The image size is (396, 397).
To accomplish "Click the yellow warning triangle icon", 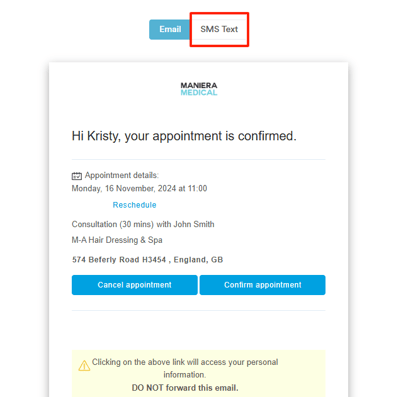I will click(x=84, y=366).
